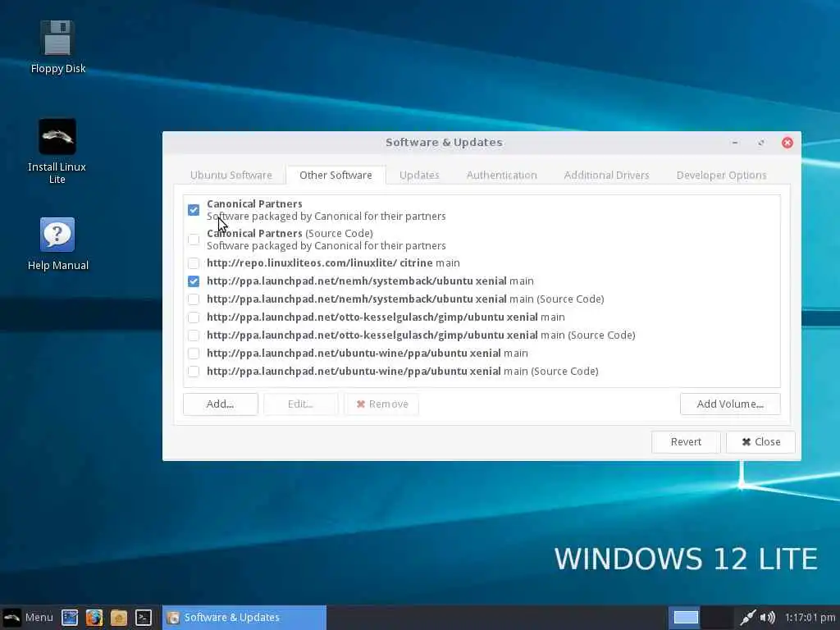
Task: Open the Authentication tab
Action: tap(501, 176)
